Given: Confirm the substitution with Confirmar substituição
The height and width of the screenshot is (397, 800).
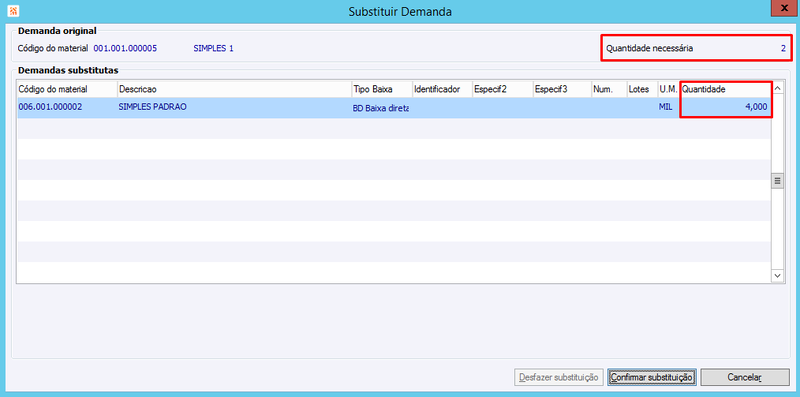Looking at the screenshot, I should pos(652,378).
